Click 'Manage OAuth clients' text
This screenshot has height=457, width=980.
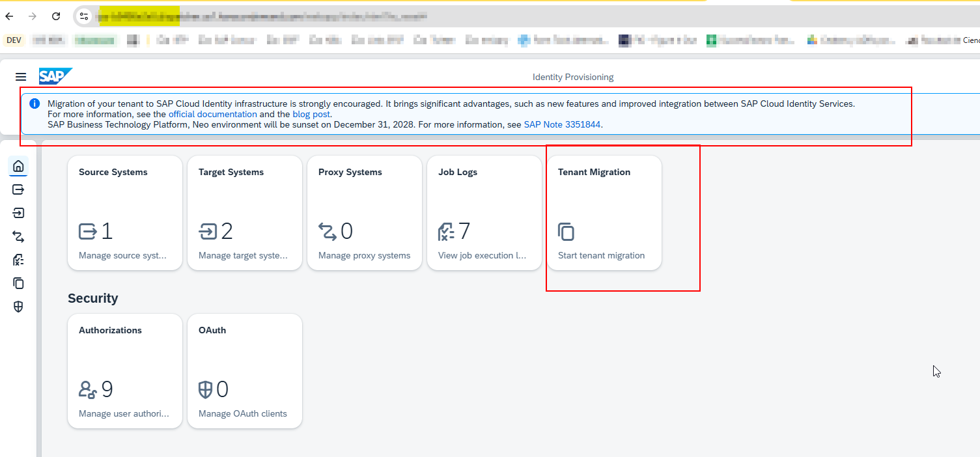click(x=242, y=413)
